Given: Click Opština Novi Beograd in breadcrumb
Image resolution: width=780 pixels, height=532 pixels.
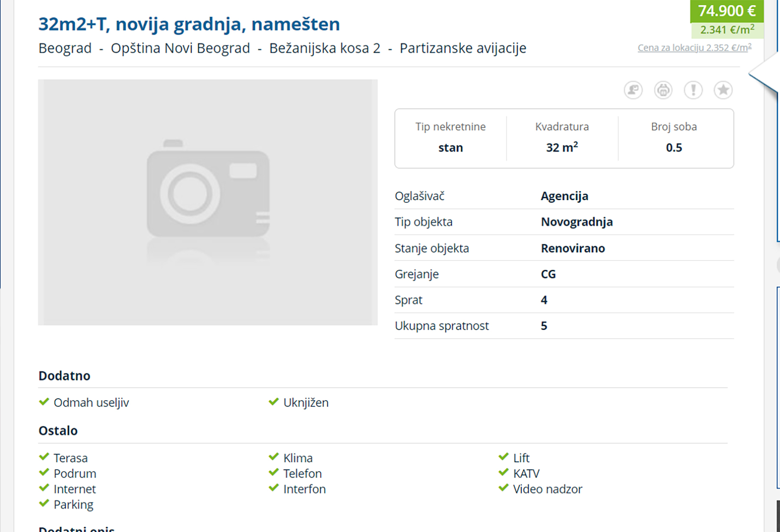Looking at the screenshot, I should (x=180, y=48).
